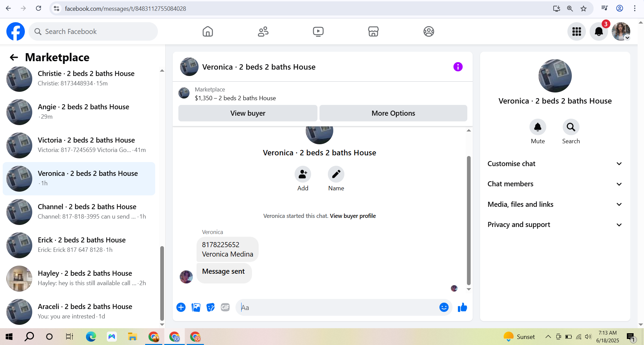The height and width of the screenshot is (345, 644).
Task: Show hidden system tray icons
Action: (x=548, y=337)
